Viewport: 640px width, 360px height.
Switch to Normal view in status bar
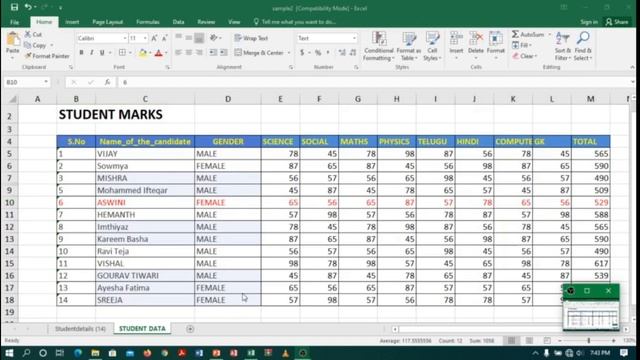coord(511,340)
